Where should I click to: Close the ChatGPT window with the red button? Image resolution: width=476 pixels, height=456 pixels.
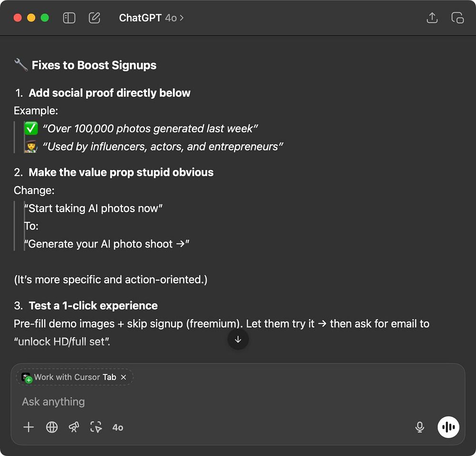click(x=18, y=18)
